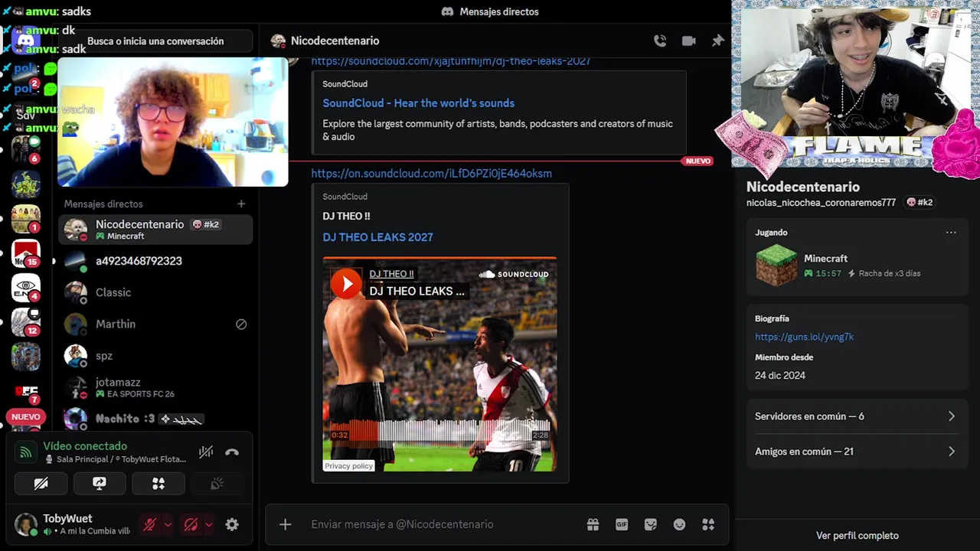Open the Privacy policy link in the embed
The width and height of the screenshot is (980, 551).
point(348,465)
